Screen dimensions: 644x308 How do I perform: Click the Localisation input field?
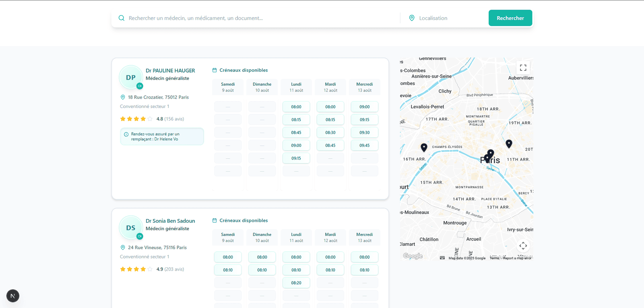[451, 18]
